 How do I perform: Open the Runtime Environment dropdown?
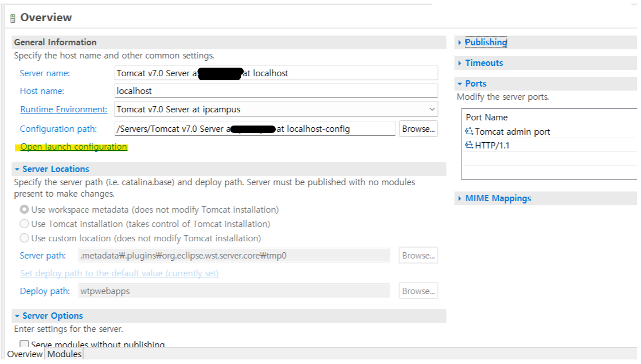[x=432, y=109]
